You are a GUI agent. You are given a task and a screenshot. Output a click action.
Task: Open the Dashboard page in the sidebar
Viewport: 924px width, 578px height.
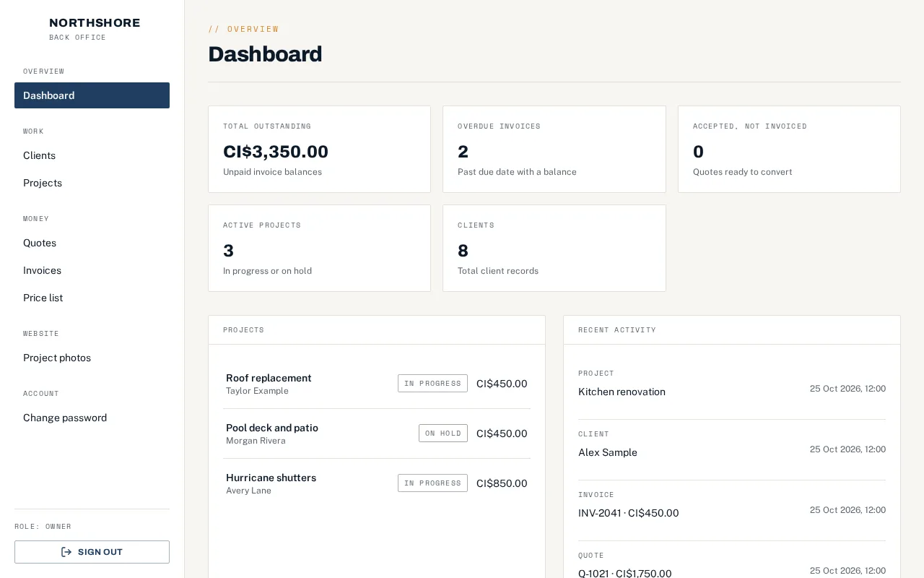pyautogui.click(x=92, y=95)
